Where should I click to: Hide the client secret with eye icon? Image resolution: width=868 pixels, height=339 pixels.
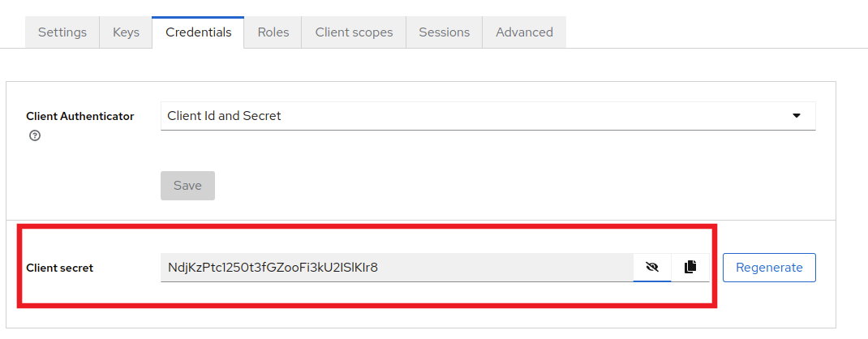coord(652,267)
